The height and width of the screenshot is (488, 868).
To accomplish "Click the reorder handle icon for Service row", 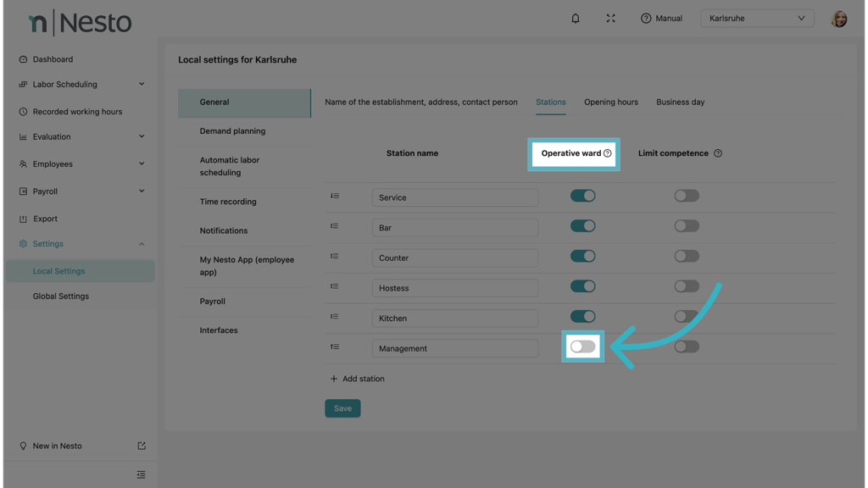I will coord(335,197).
